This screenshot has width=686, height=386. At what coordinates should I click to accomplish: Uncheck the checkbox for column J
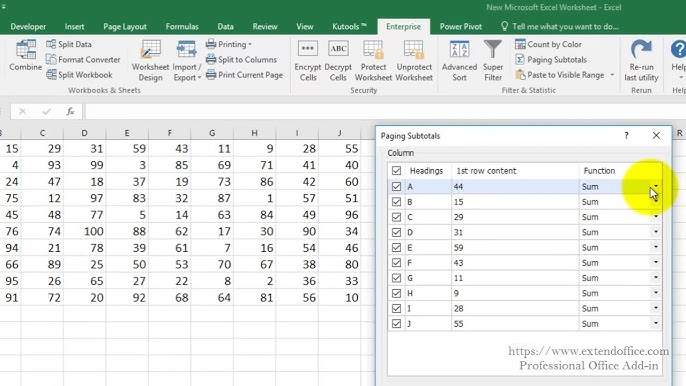click(396, 324)
